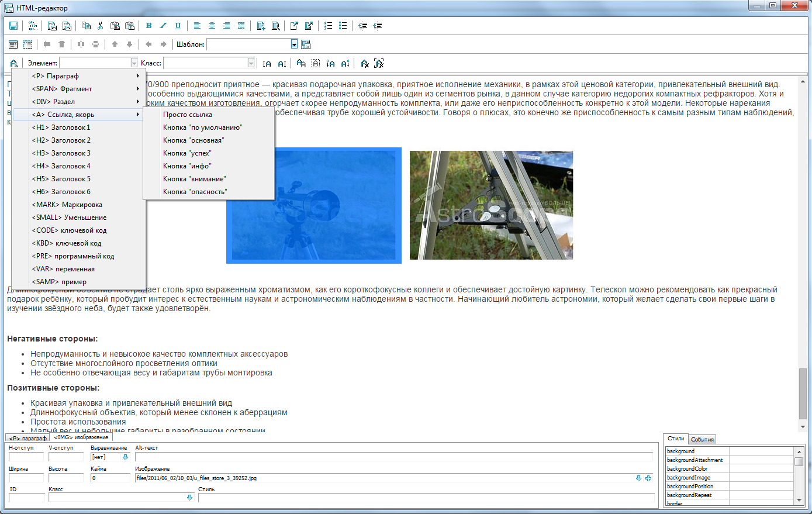Apply Underline formatting

click(178, 26)
